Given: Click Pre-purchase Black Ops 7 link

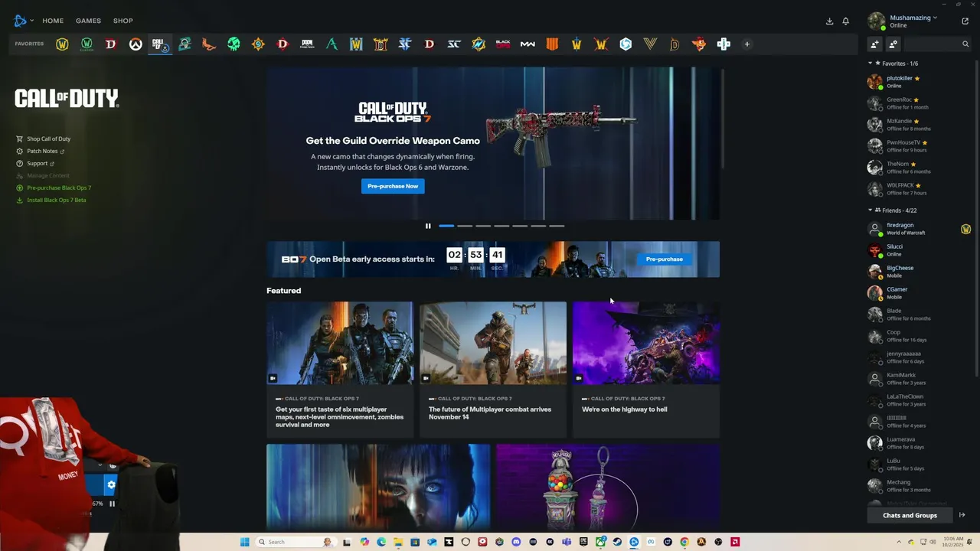Looking at the screenshot, I should [58, 188].
